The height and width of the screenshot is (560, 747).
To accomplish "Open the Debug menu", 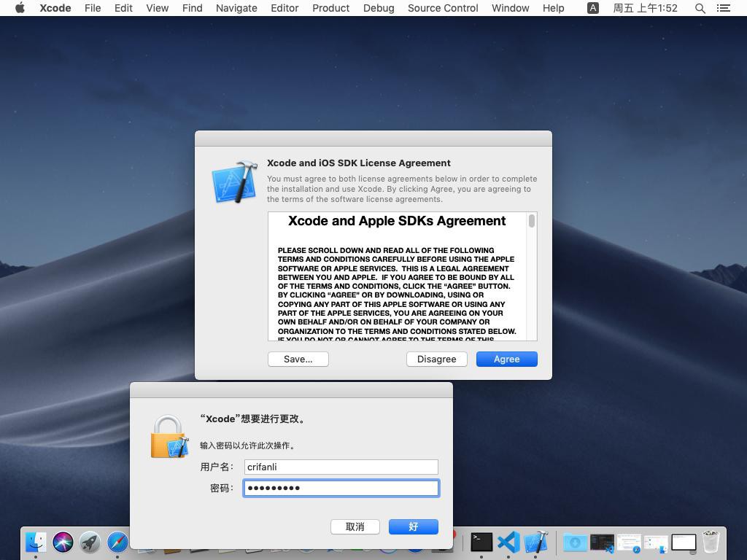I will (x=379, y=8).
